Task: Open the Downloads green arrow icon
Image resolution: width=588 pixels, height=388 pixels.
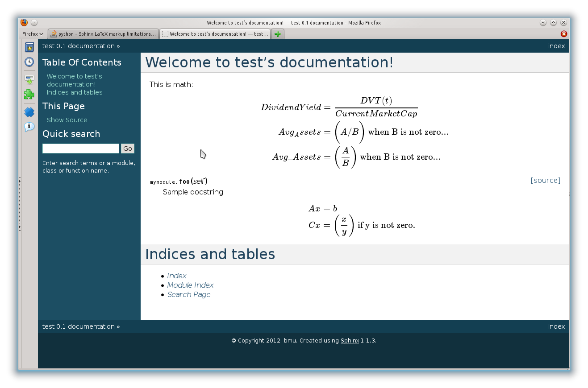Action: [29, 80]
